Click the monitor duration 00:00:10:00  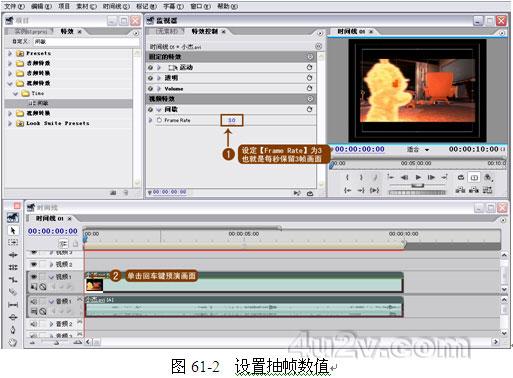[x=473, y=149]
